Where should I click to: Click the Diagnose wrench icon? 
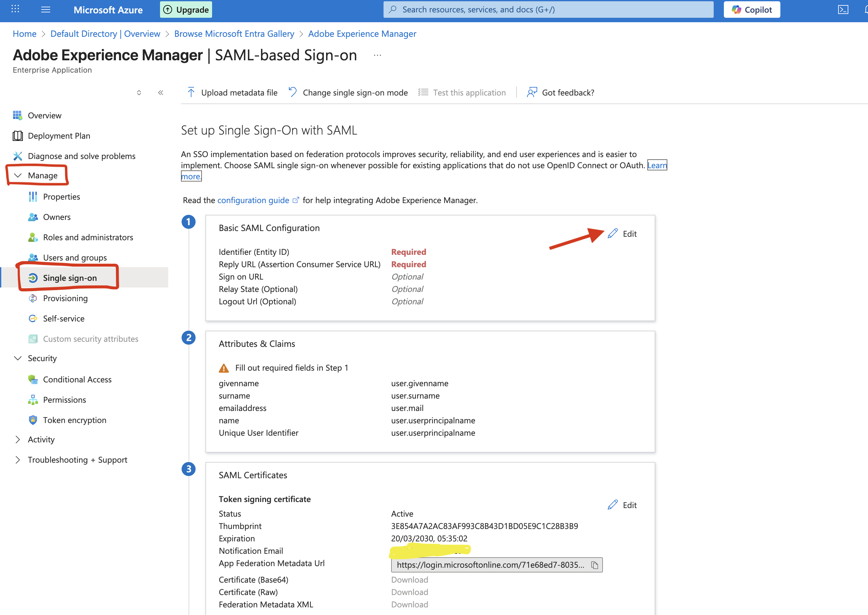pos(17,156)
